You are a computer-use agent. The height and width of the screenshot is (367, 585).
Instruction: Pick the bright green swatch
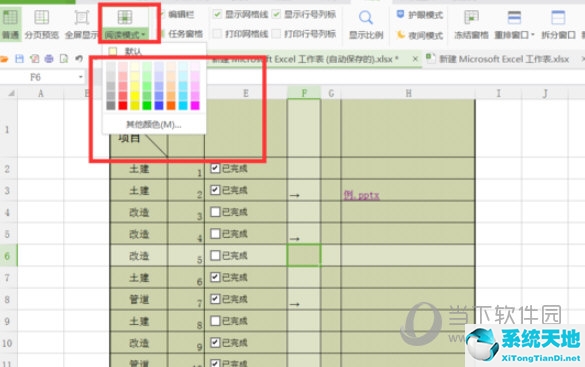(147, 106)
